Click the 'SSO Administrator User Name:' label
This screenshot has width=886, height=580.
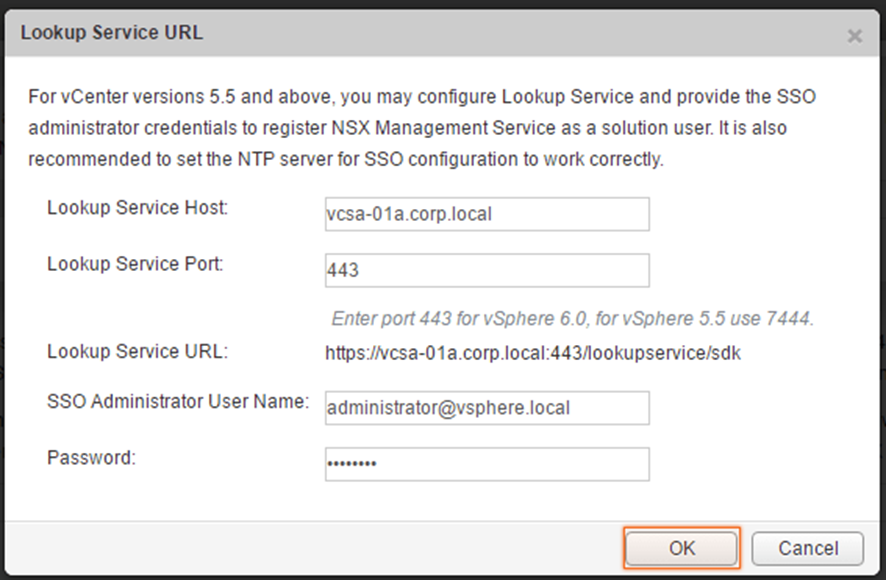tap(178, 401)
